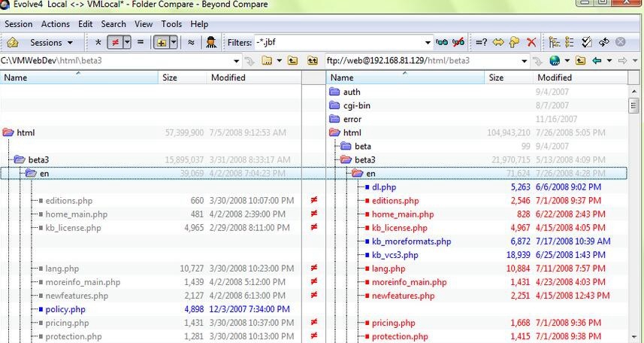Click the right pane Name column header
644x343 pixels.
pos(406,77)
